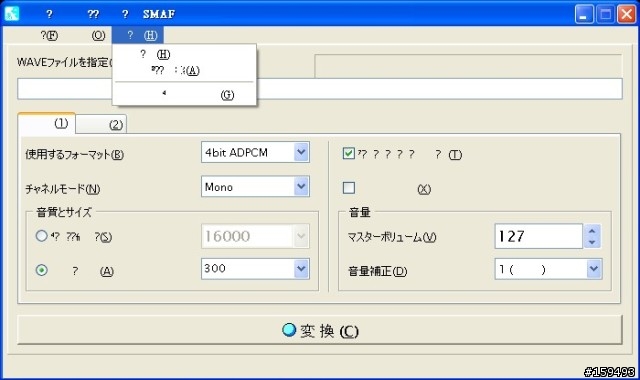Click the マスターボリューム(V) label
The height and width of the screenshot is (380, 640).
pyautogui.click(x=391, y=237)
